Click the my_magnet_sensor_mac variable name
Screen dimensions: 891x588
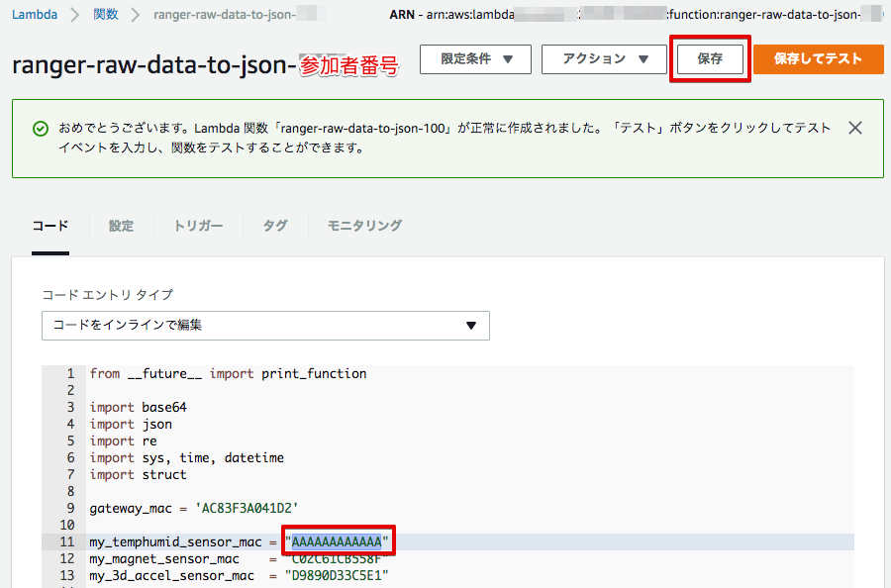(x=164, y=559)
